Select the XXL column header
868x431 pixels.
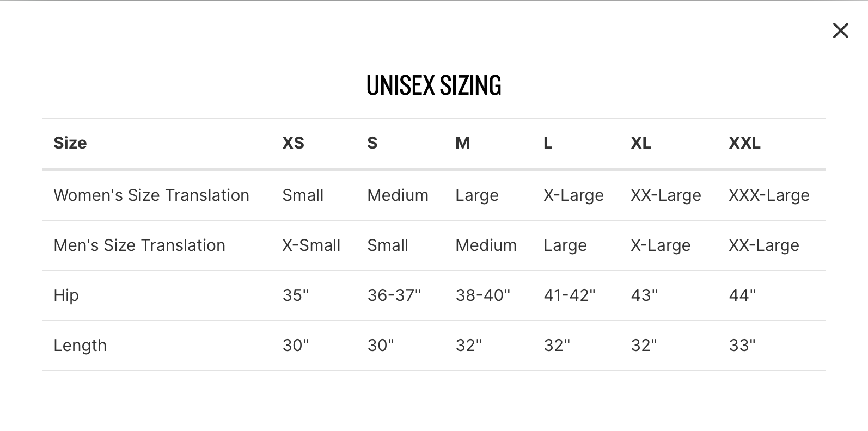tap(744, 143)
